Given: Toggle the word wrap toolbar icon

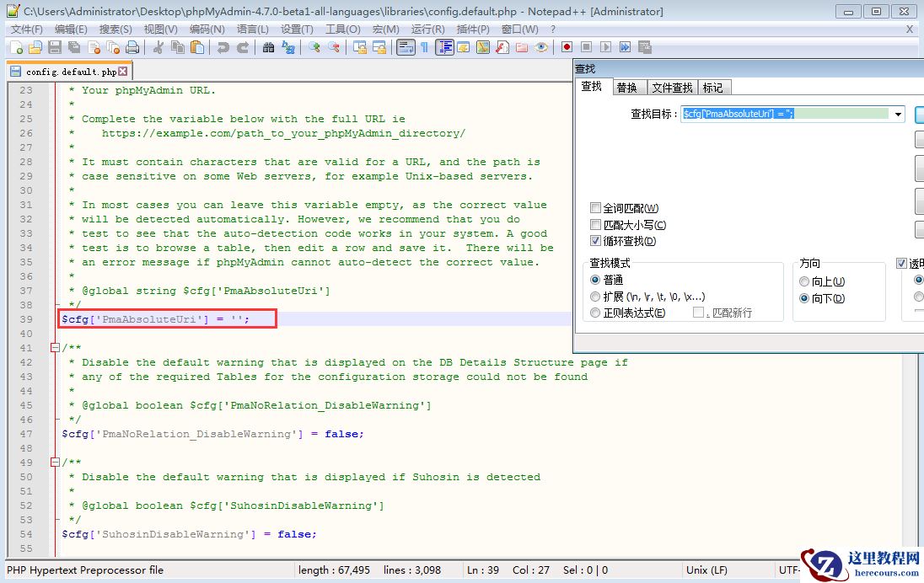Looking at the screenshot, I should click(406, 48).
